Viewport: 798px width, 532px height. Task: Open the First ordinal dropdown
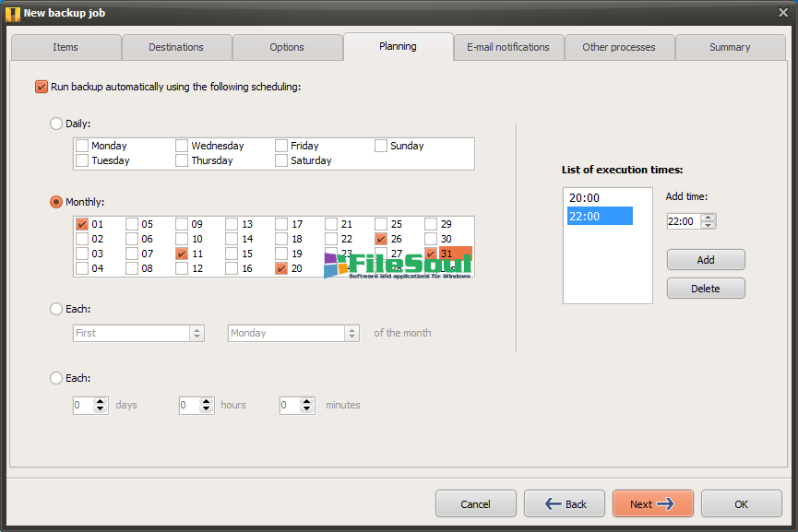coord(197,333)
